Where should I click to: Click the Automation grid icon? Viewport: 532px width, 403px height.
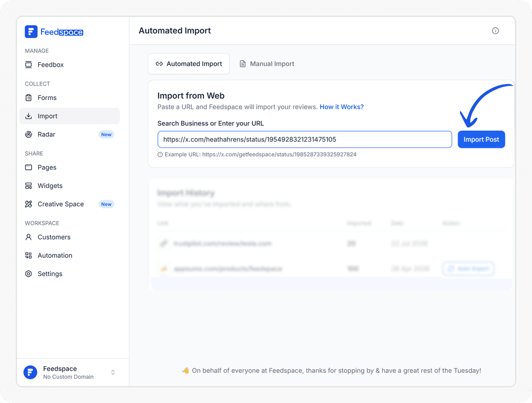pyautogui.click(x=29, y=255)
